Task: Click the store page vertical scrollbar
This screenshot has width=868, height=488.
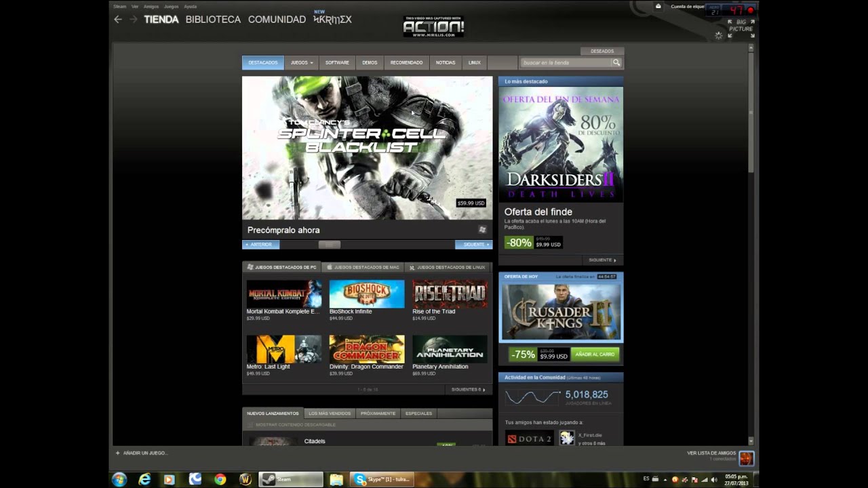Action: click(751, 112)
